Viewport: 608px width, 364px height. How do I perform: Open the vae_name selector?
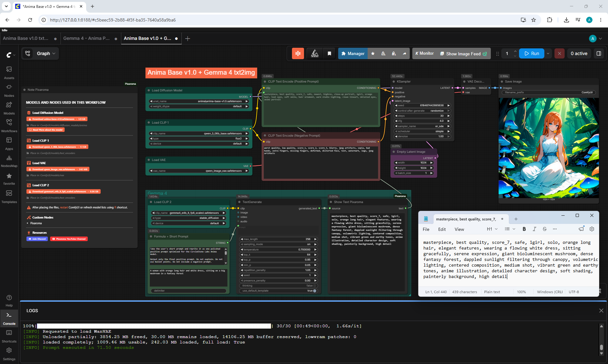(199, 171)
